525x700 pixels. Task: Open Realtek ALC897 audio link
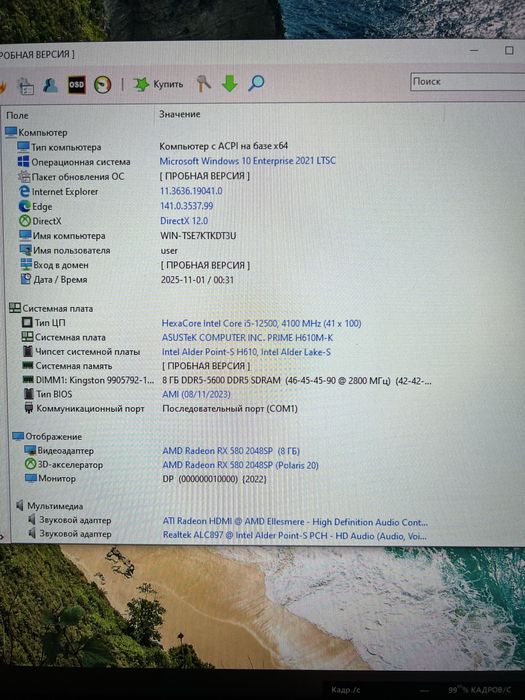(x=295, y=535)
